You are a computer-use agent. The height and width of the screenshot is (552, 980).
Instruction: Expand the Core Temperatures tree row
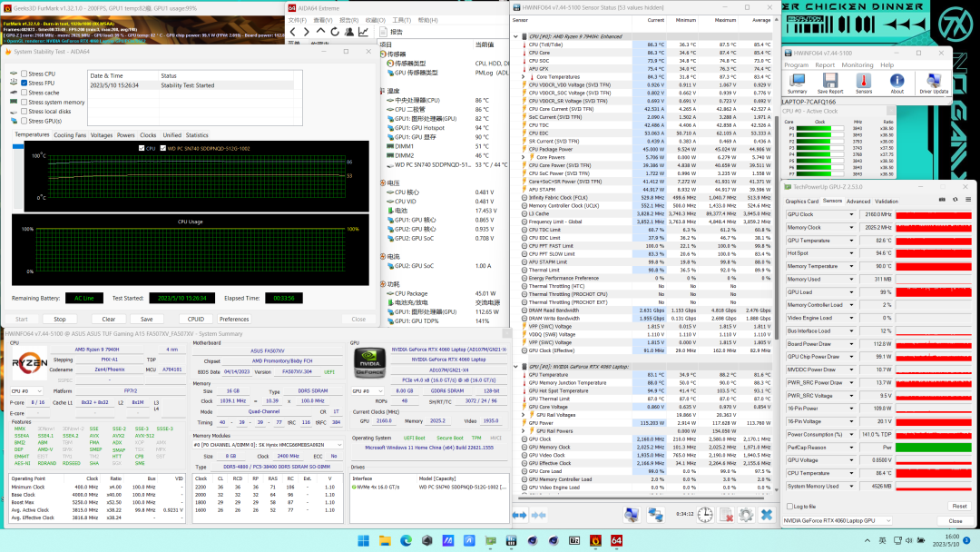[x=524, y=76]
